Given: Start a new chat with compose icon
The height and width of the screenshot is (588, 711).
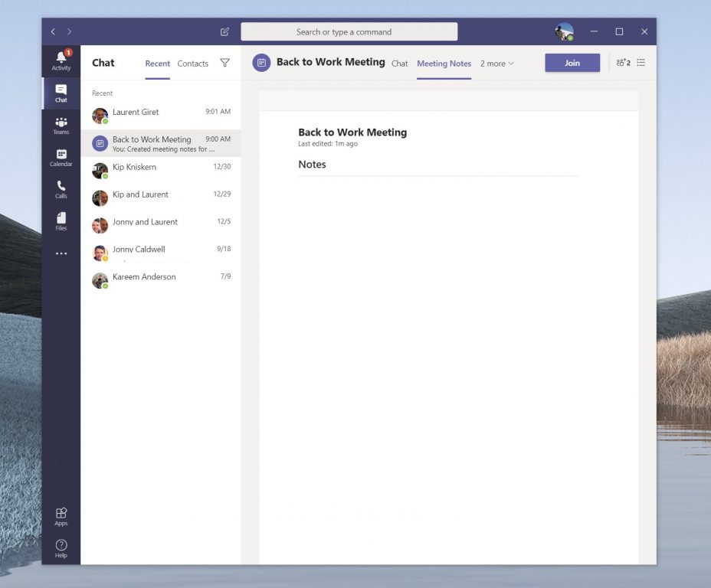Looking at the screenshot, I should coord(224,32).
